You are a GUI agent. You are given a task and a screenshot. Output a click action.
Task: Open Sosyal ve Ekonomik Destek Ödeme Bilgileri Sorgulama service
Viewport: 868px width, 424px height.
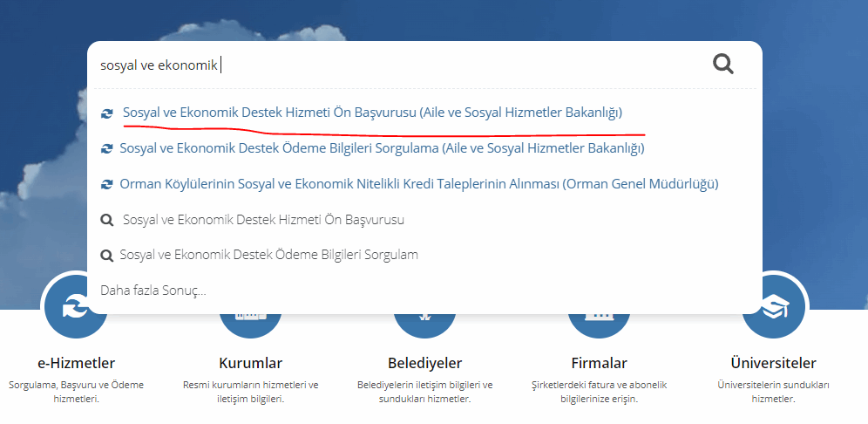tap(382, 148)
